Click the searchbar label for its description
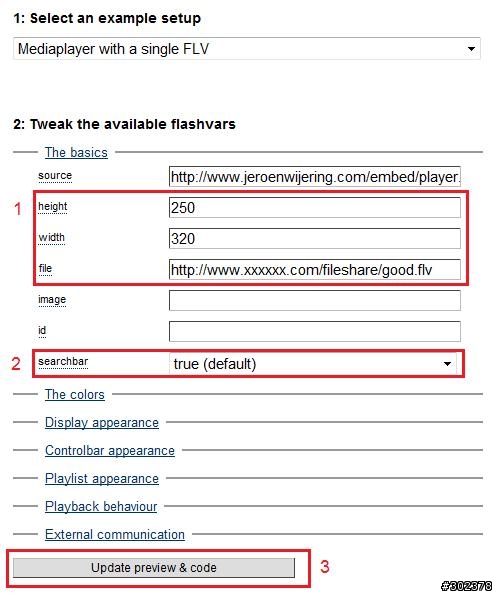497x594 pixels. [x=63, y=362]
